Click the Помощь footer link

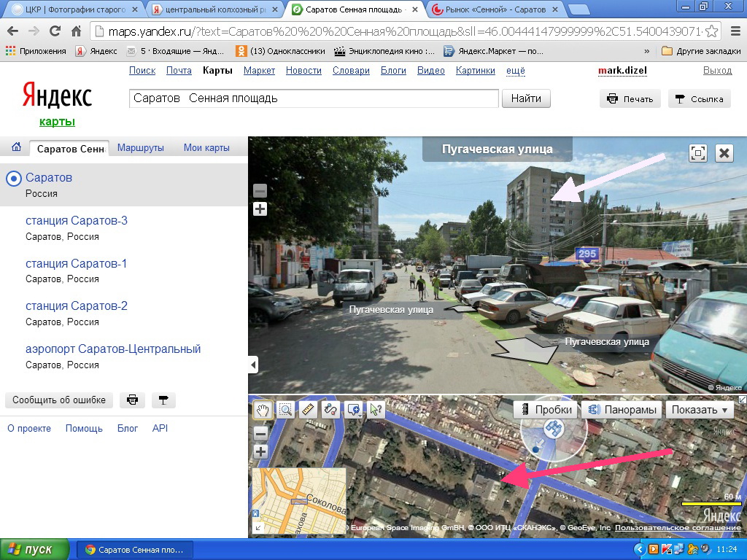click(x=84, y=428)
